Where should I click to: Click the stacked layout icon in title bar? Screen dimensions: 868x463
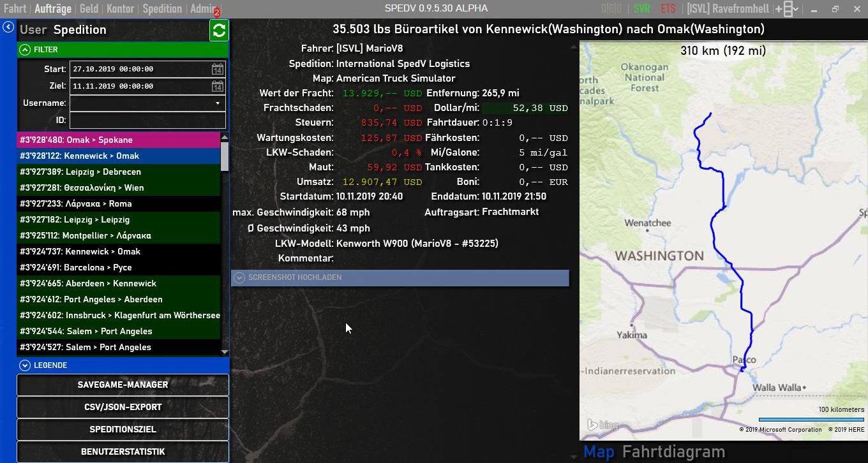[788, 9]
